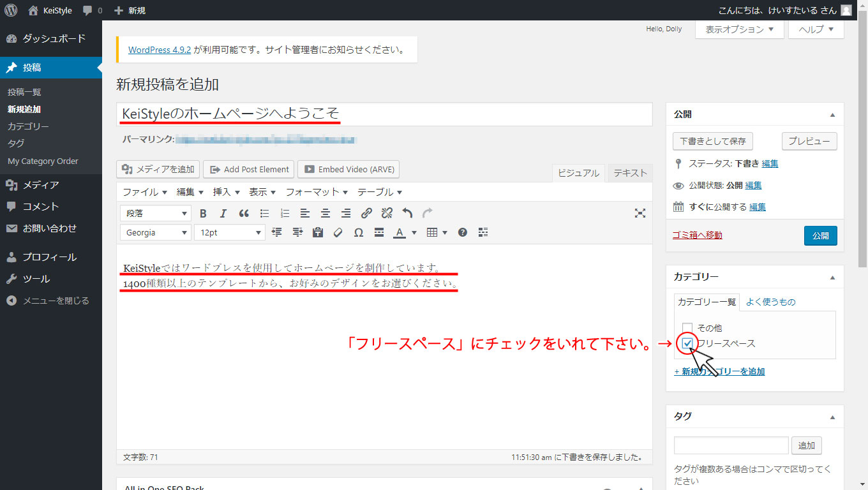The height and width of the screenshot is (490, 868).
Task: Click the WordPress logo in the admin bar
Action: click(11, 10)
